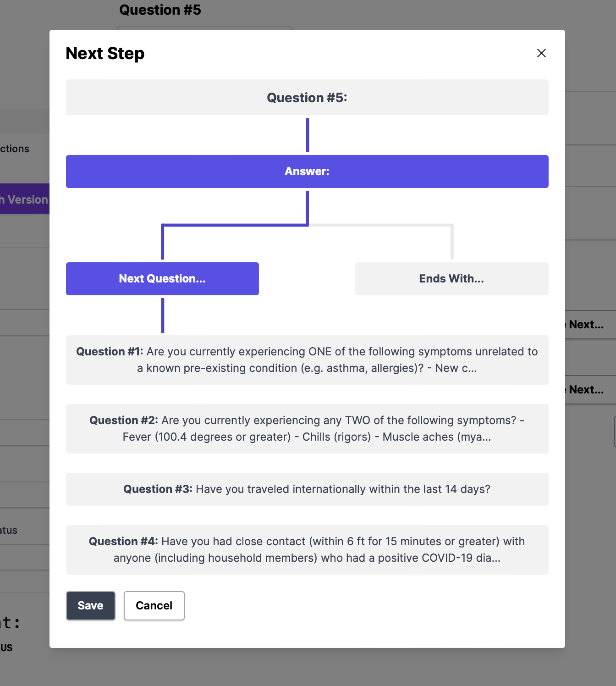
Task: Cancel the Next Step dialog
Action: click(x=154, y=606)
